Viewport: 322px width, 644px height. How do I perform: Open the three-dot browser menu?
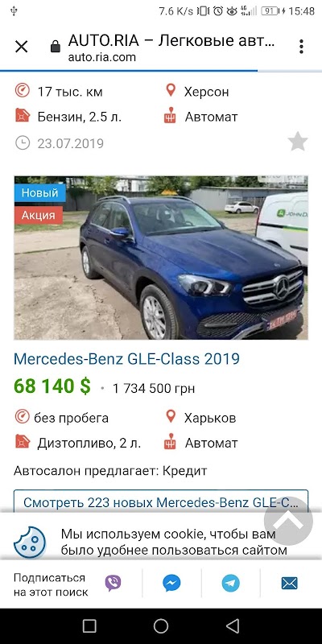pos(301,47)
